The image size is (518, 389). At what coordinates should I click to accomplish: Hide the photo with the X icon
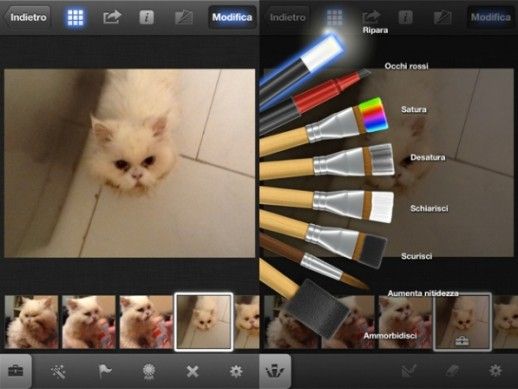[192, 371]
